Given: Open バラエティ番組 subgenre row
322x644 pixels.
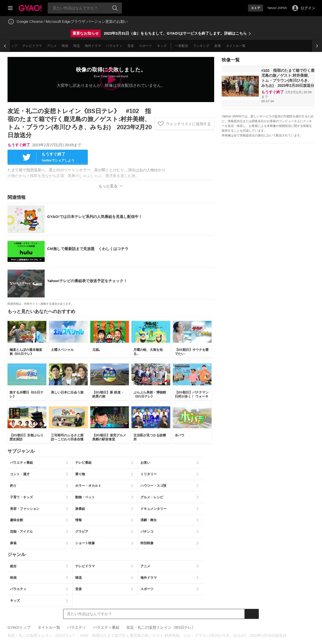Looking at the screenshot, I should (40, 463).
